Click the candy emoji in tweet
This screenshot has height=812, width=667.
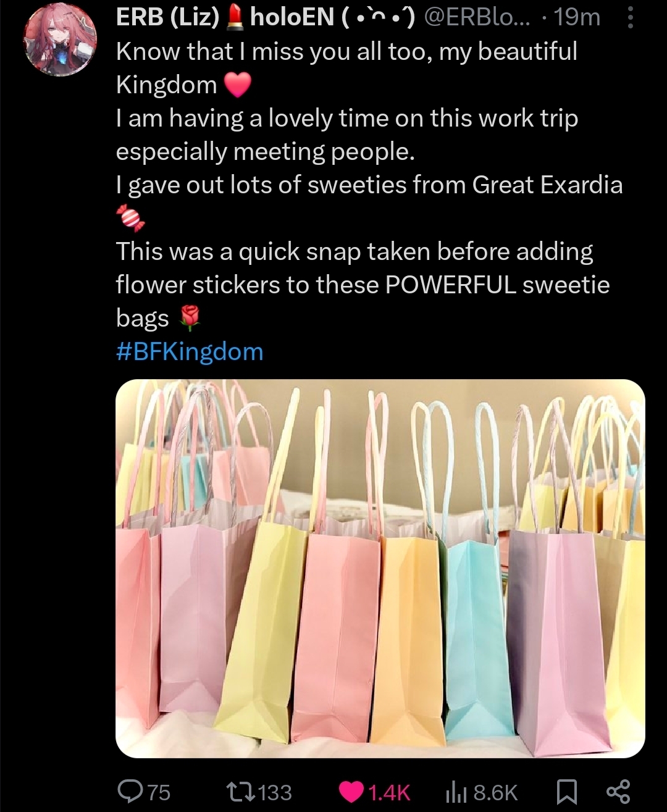tap(130, 217)
